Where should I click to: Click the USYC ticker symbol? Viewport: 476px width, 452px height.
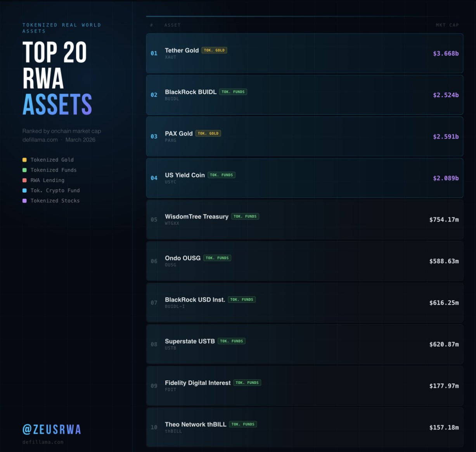coord(171,182)
